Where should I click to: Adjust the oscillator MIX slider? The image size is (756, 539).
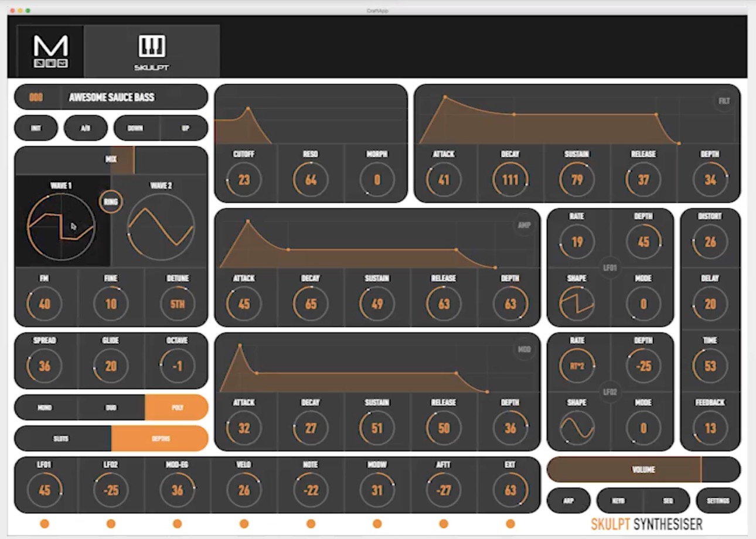click(111, 159)
